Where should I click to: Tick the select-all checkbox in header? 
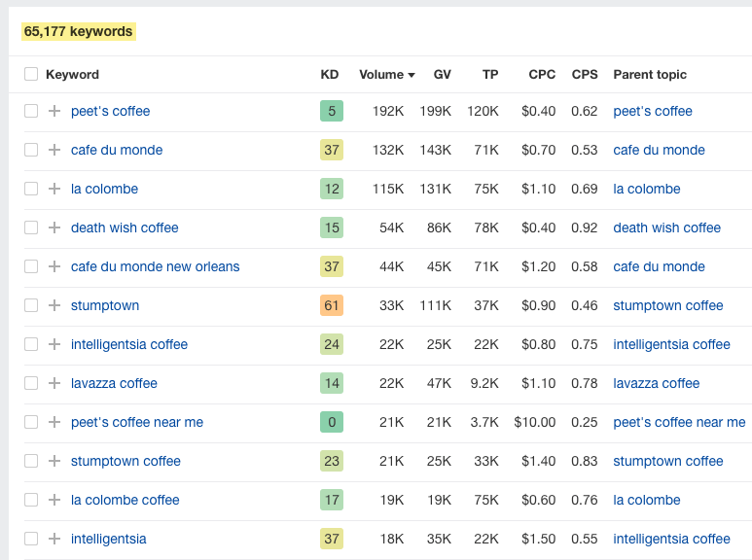(x=31, y=74)
